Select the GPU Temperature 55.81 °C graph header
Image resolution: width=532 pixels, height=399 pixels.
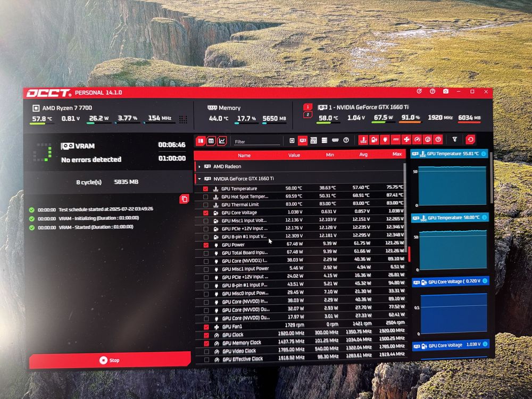(x=449, y=154)
